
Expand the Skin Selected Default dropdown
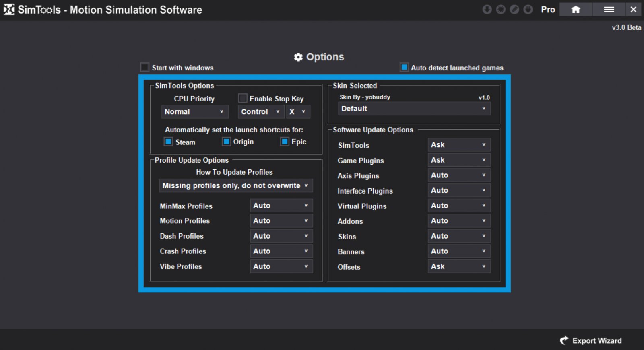pos(414,109)
